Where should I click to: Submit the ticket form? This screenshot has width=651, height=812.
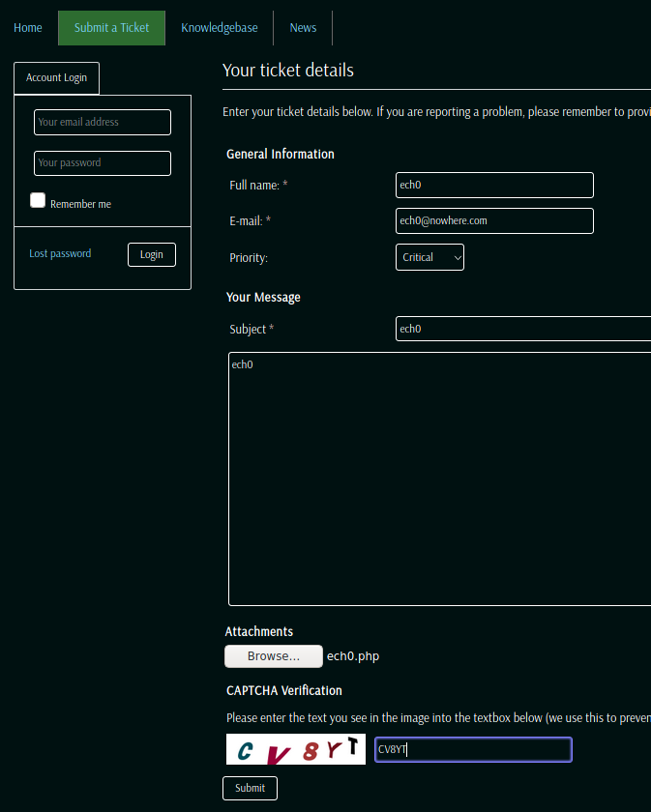(250, 788)
